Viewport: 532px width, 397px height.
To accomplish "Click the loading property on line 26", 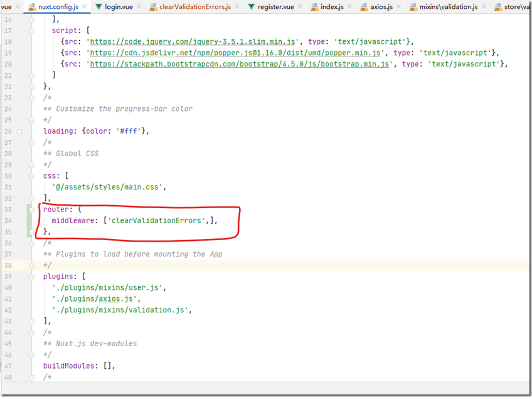I will pyautogui.click(x=58, y=131).
